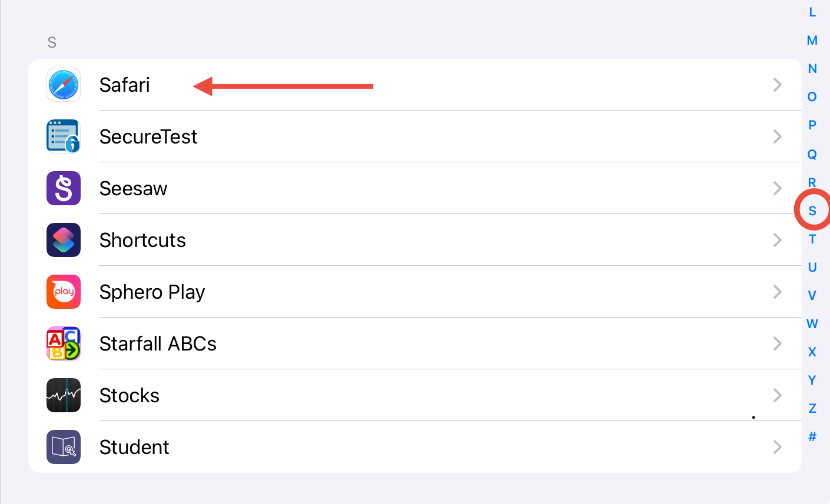
Task: Expand the Student row chevron
Action: [778, 447]
